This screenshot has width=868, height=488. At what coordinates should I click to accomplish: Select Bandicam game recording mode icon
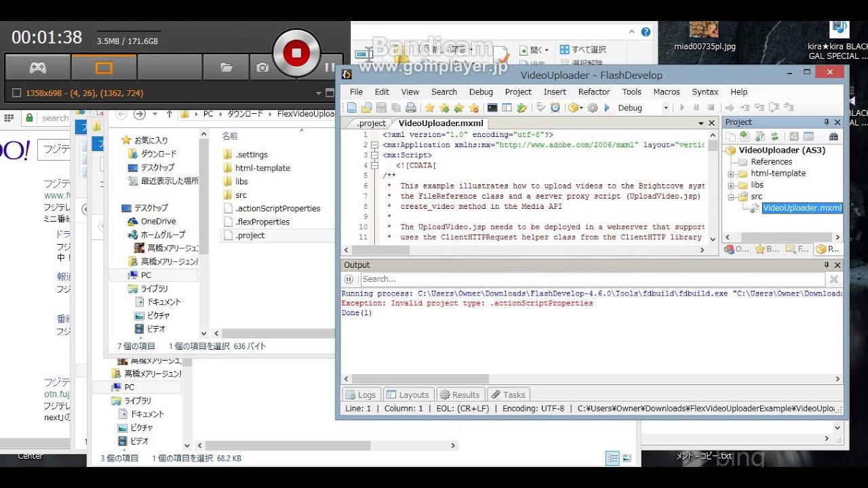[x=37, y=67]
